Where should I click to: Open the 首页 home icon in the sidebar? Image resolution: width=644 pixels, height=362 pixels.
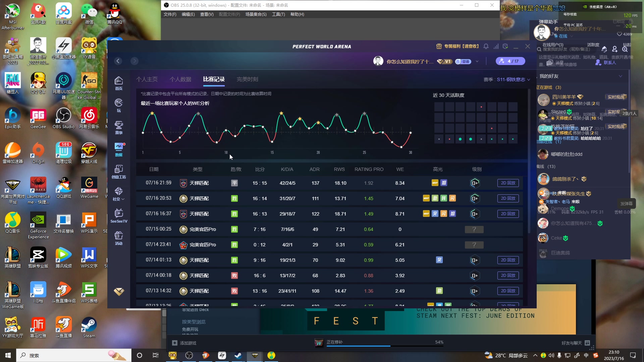[x=119, y=83]
